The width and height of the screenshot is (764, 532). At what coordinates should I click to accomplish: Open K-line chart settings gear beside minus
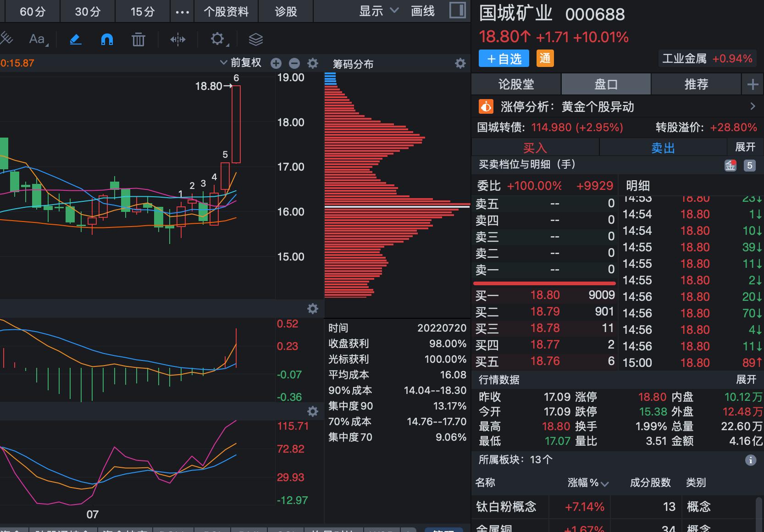coord(313,63)
